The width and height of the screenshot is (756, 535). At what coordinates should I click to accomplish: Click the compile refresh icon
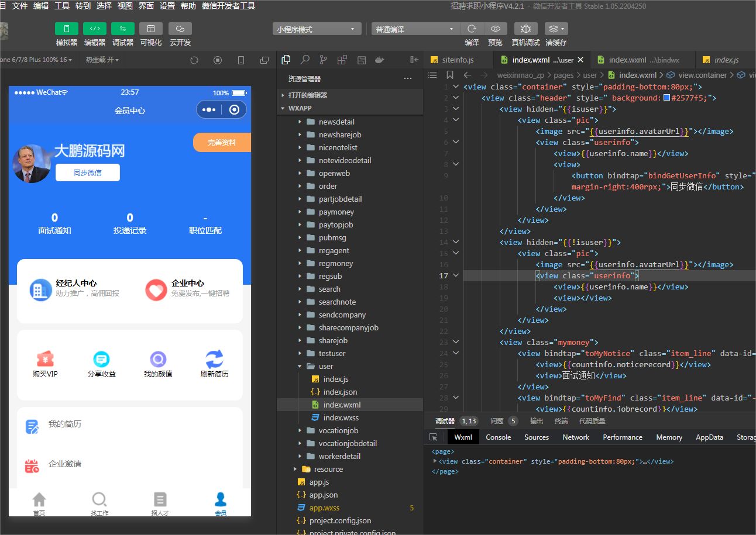pos(472,29)
